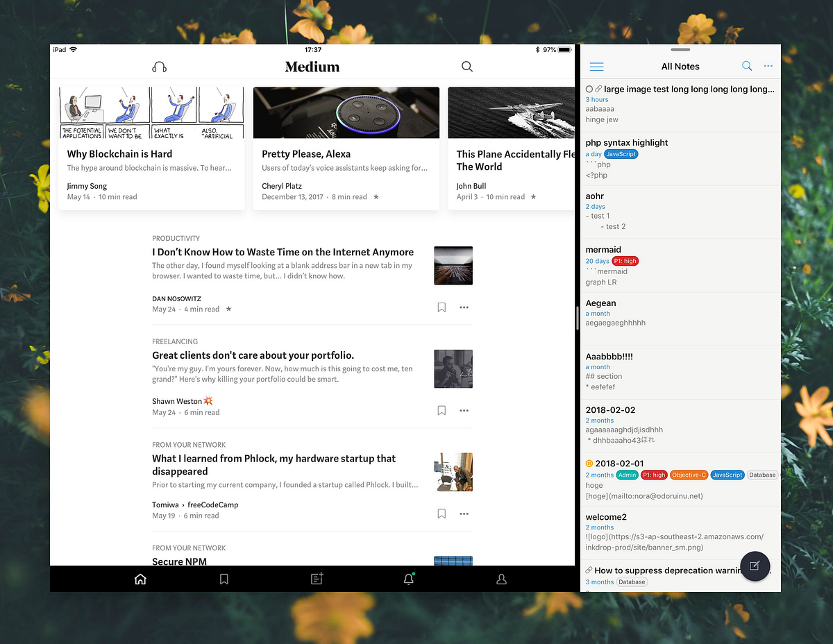Image resolution: width=833 pixels, height=644 pixels.
Task: Go to Medium Home tab icon
Action: point(140,579)
